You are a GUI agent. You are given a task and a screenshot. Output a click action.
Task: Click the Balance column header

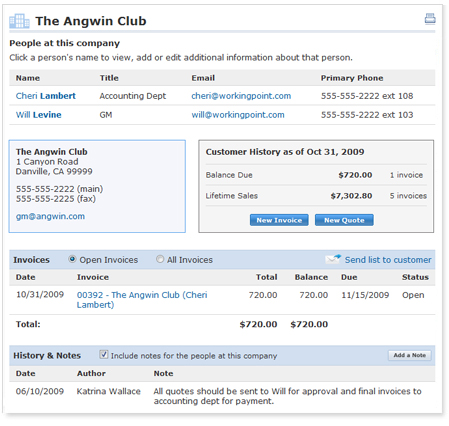pyautogui.click(x=311, y=277)
